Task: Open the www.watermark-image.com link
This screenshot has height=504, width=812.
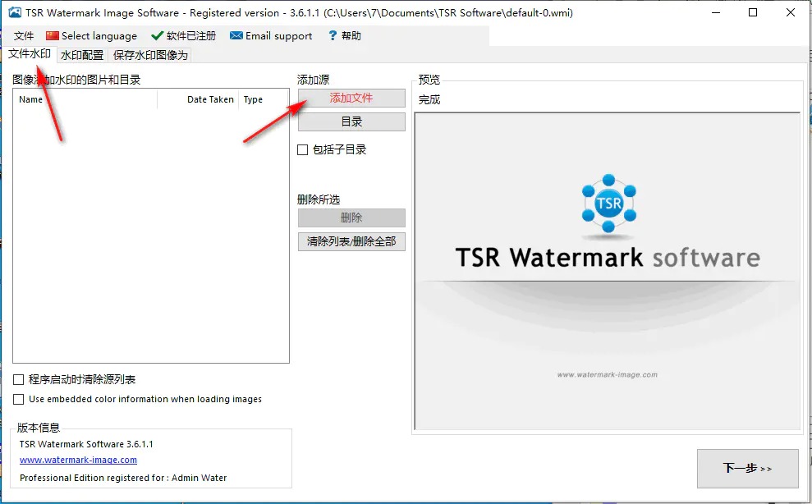Action: pyautogui.click(x=78, y=460)
